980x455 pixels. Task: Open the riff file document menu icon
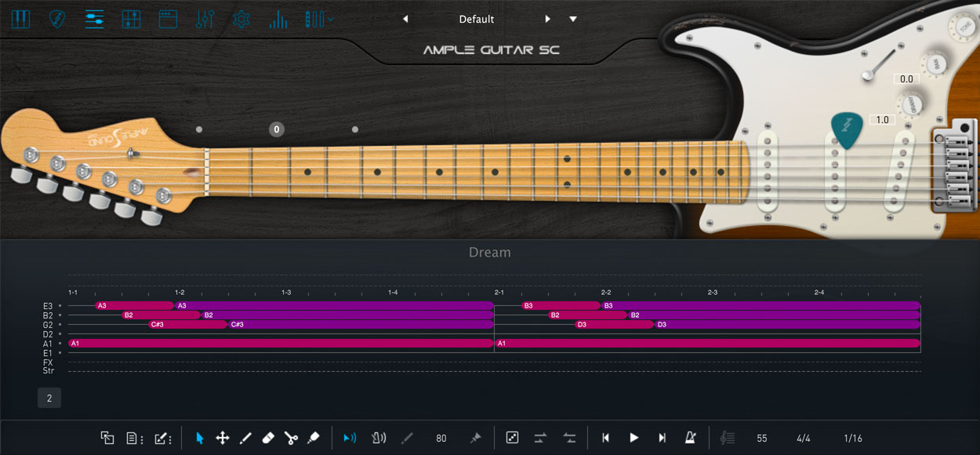click(135, 438)
